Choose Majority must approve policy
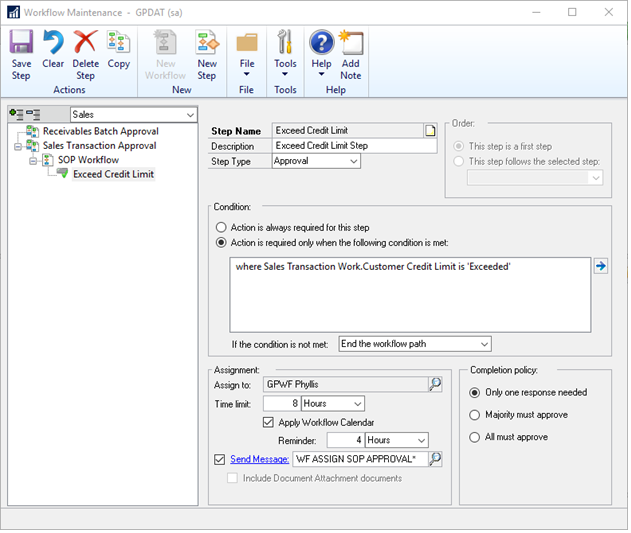Image resolution: width=631 pixels, height=533 pixels. (x=476, y=414)
